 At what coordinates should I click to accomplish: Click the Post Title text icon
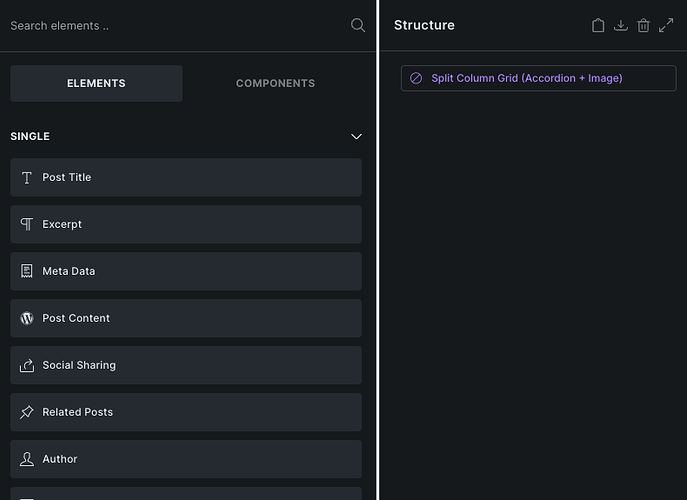pyautogui.click(x=27, y=178)
